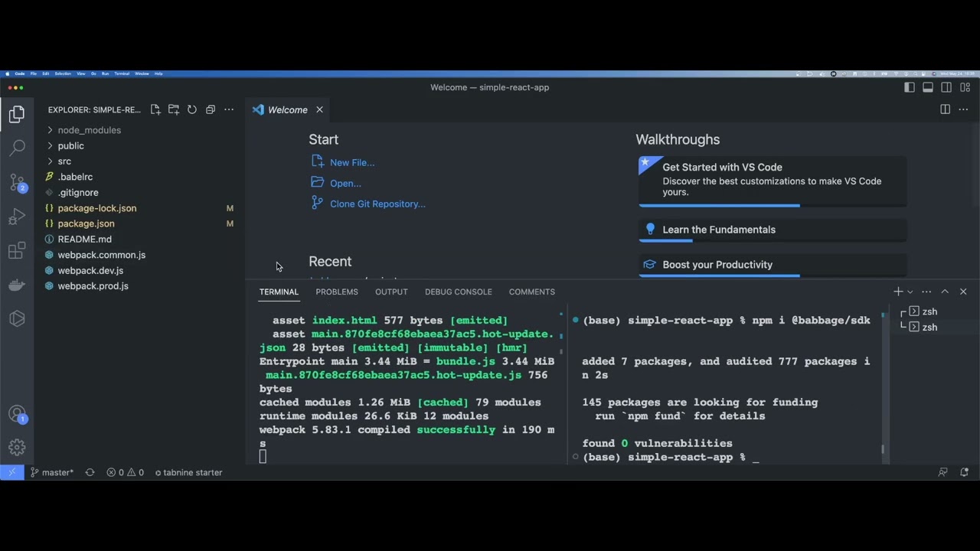Viewport: 980px width, 551px height.
Task: Open Boost your Productivity walkthrough
Action: point(773,265)
